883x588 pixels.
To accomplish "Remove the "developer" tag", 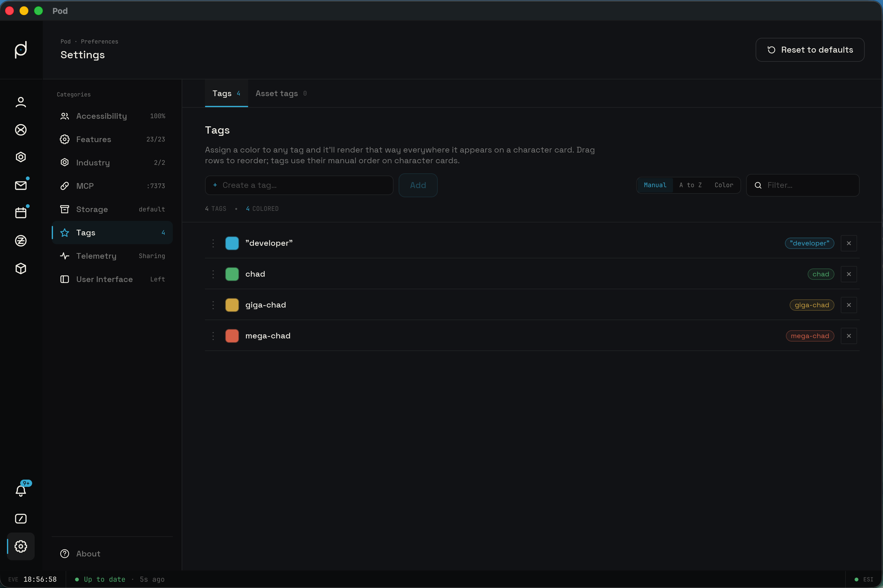I will point(849,243).
